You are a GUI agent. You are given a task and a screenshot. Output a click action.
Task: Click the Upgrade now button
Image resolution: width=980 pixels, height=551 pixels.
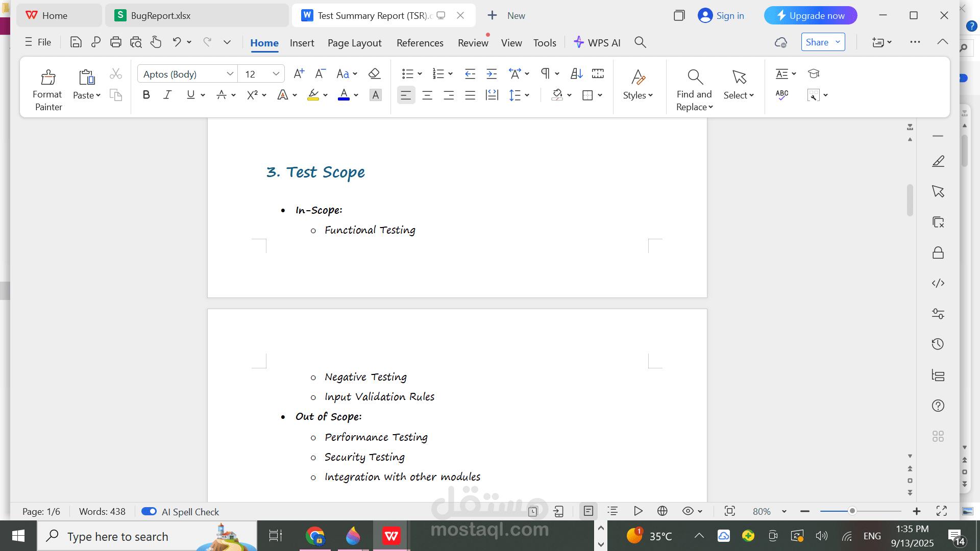pyautogui.click(x=810, y=15)
